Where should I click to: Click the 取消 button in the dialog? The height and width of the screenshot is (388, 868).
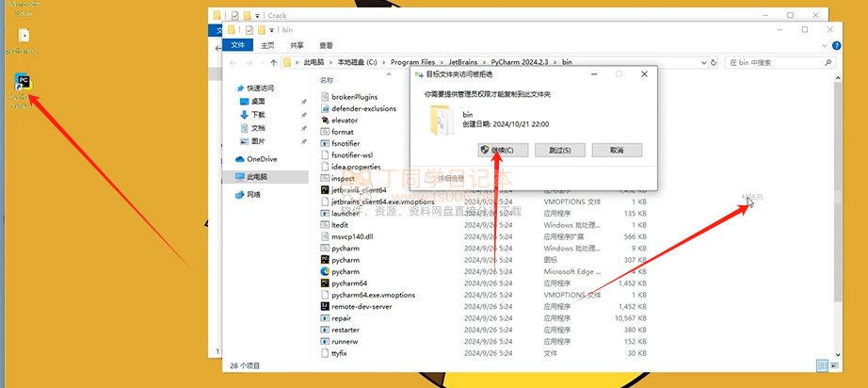tap(617, 150)
